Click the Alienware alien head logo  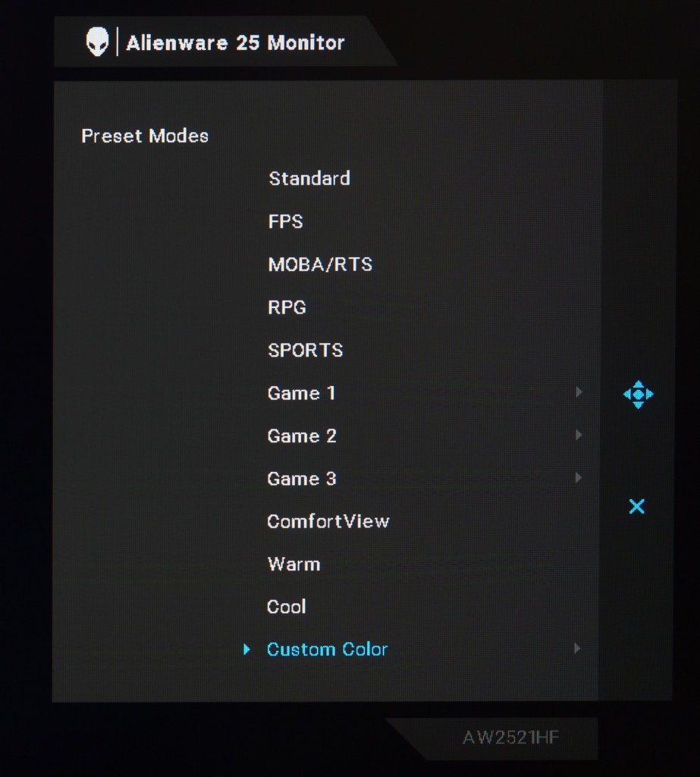(x=97, y=42)
